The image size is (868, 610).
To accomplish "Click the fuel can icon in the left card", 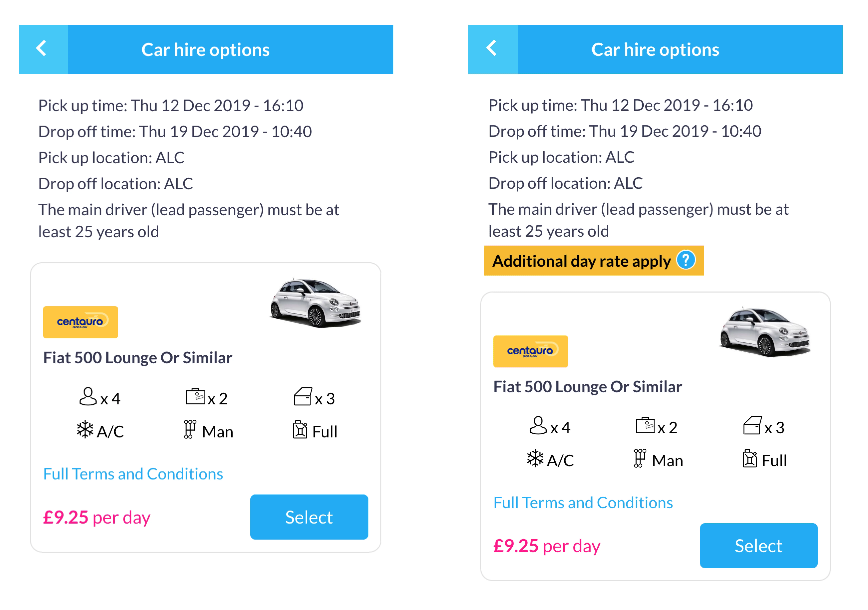I will [300, 430].
